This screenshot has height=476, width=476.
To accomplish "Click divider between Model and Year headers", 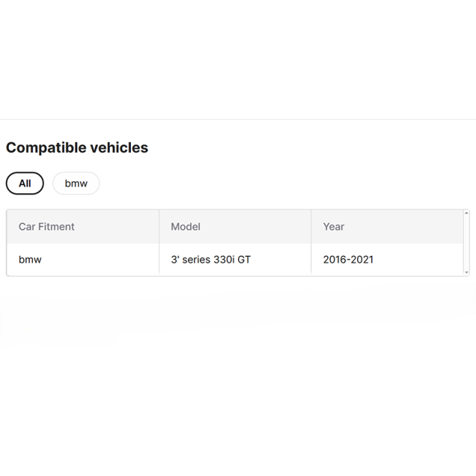I will coord(311,227).
